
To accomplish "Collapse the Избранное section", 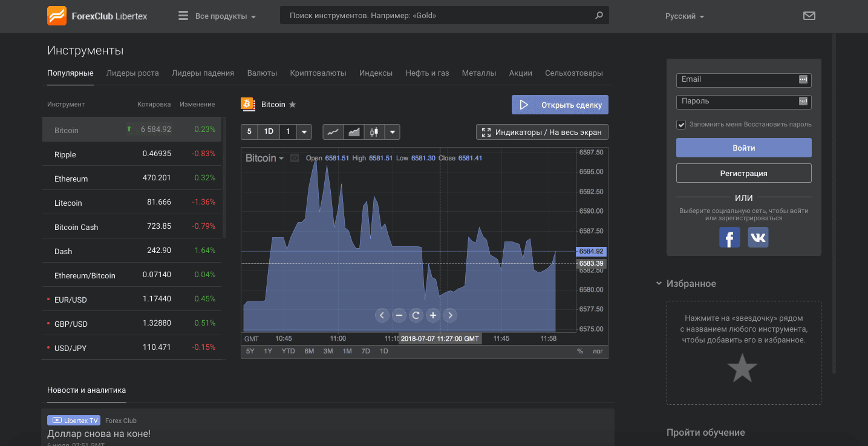I will (659, 283).
